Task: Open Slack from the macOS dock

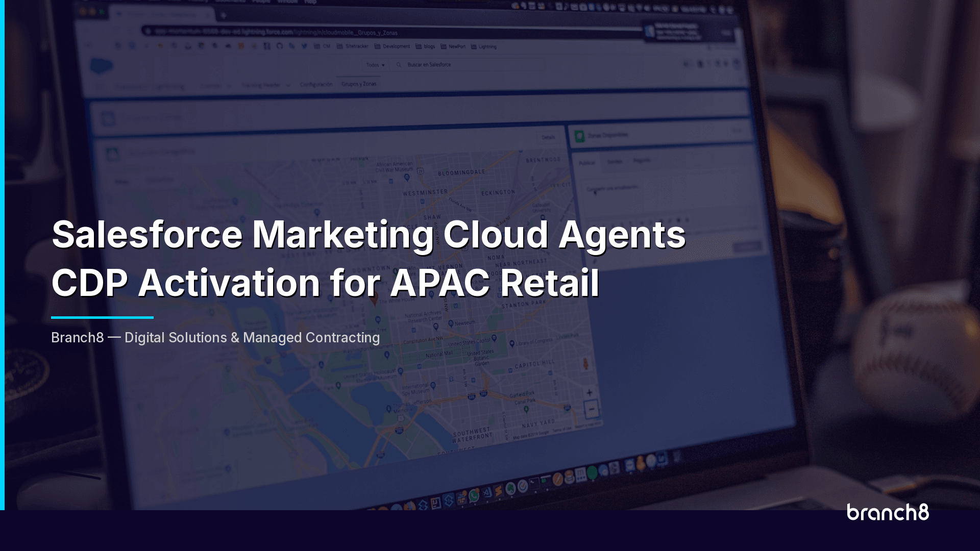Action: (461, 498)
